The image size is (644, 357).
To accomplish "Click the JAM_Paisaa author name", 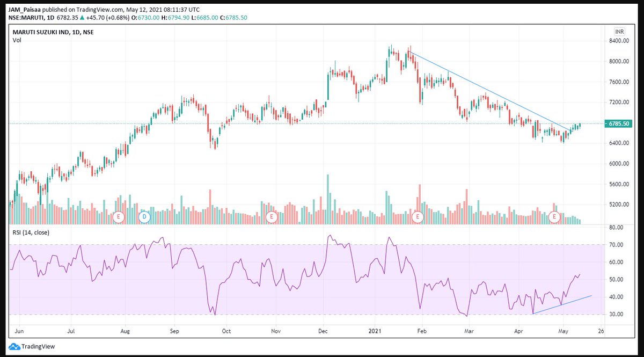I will click(24, 10).
